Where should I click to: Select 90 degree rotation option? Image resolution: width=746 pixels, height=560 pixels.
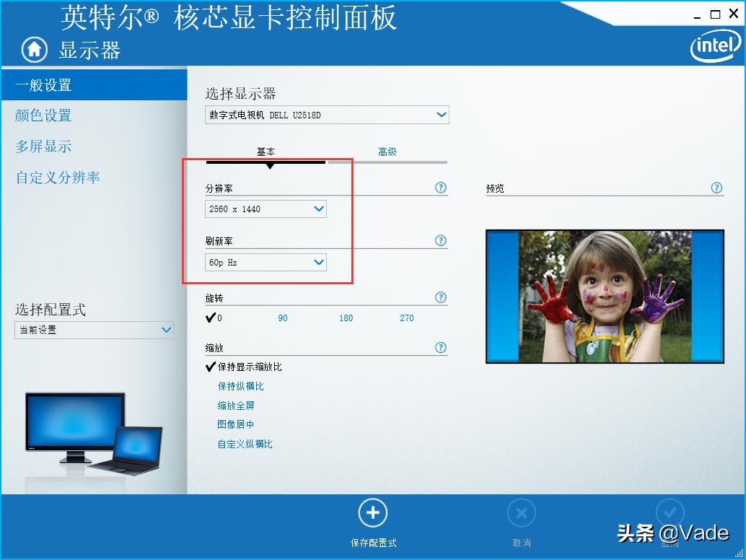click(283, 318)
